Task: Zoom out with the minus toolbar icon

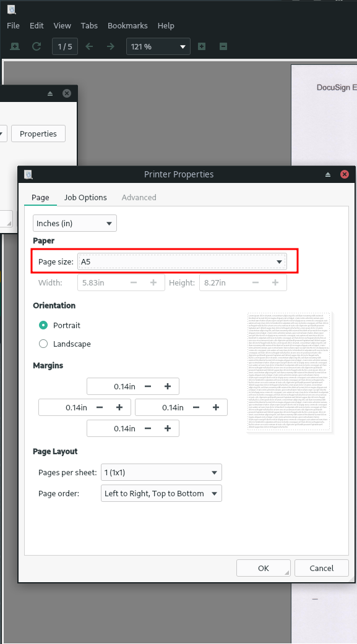Action: (223, 46)
